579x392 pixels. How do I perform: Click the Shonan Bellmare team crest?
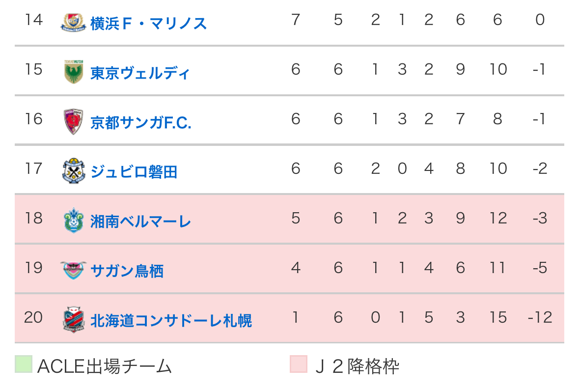pos(73,221)
